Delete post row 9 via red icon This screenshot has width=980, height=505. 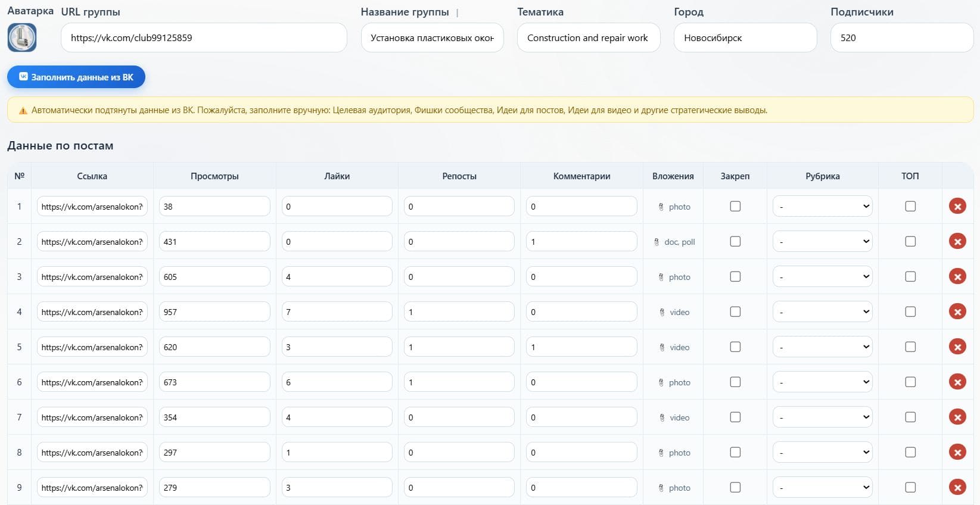[957, 488]
